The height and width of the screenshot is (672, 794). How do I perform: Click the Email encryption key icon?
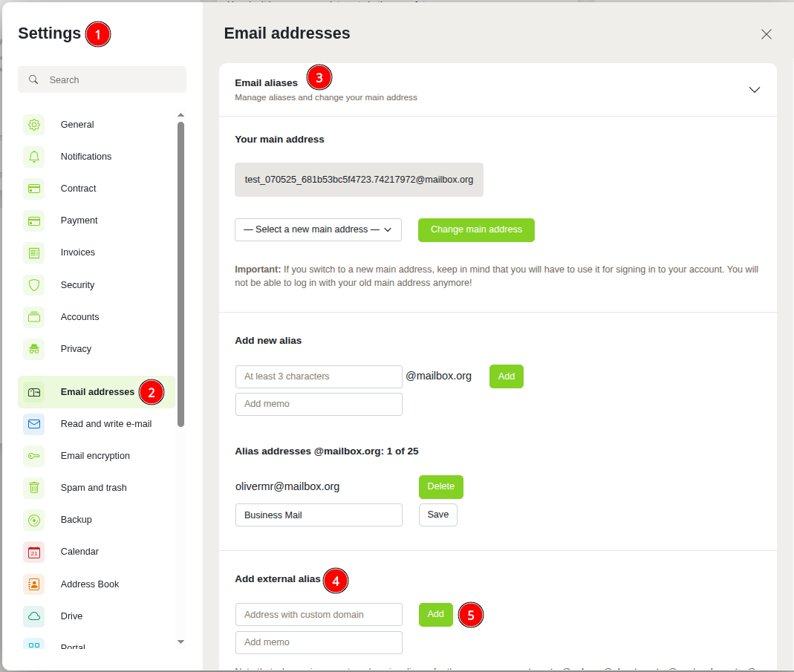[33, 456]
